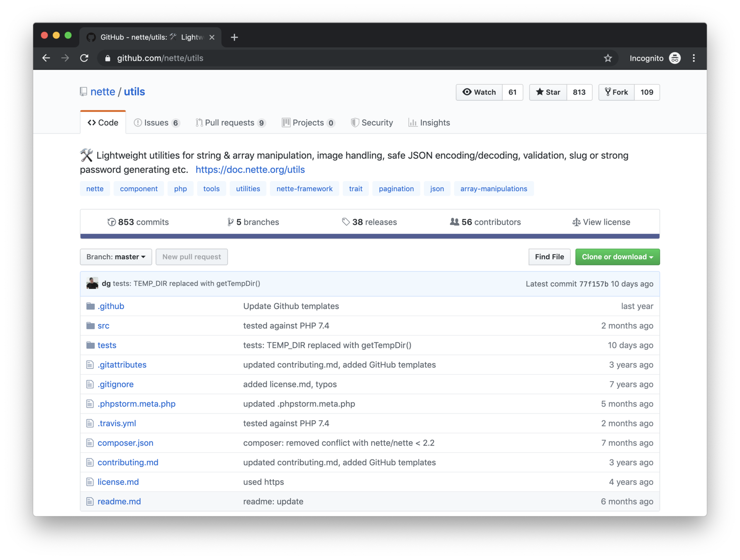Bookmark this page with the star icon
740x560 pixels.
tap(608, 58)
